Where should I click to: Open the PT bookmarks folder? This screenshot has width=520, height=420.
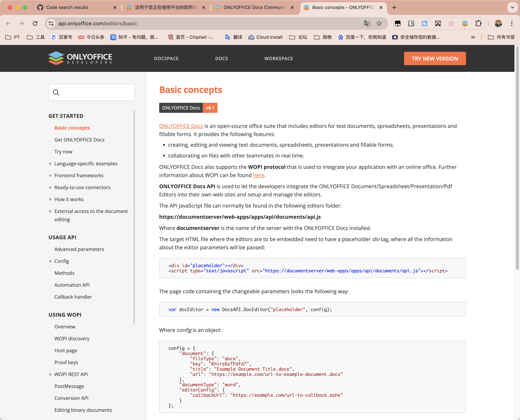pyautogui.click(x=13, y=37)
